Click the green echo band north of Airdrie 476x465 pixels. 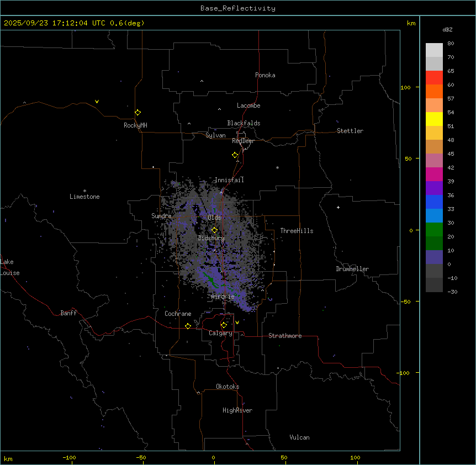[210, 278]
